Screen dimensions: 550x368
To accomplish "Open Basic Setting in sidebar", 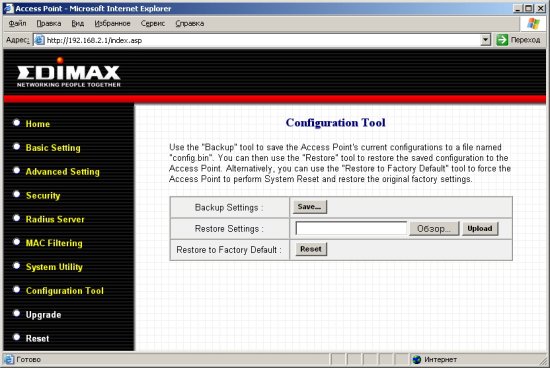I will coord(53,148).
